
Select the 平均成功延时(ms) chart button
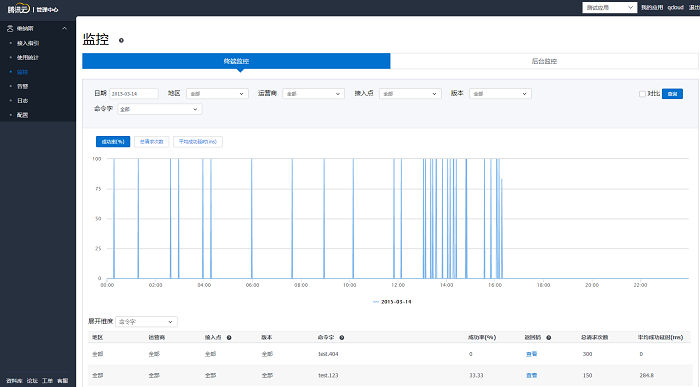(198, 141)
